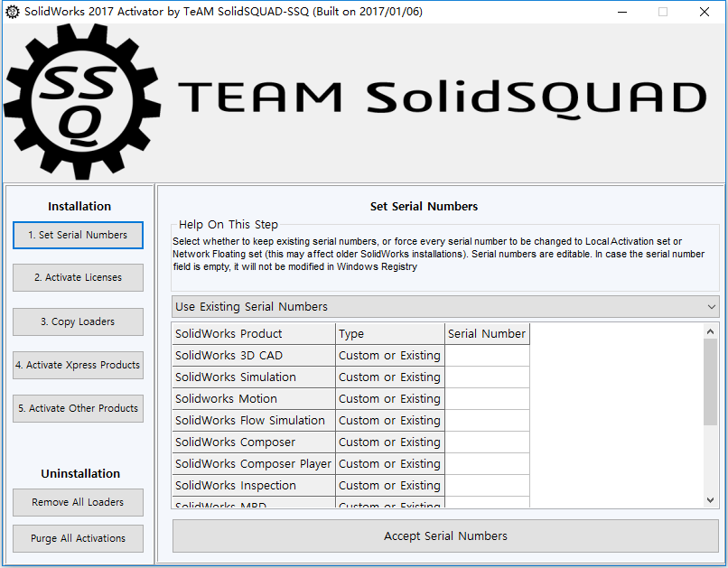Minimize the Activator window

click(x=622, y=12)
